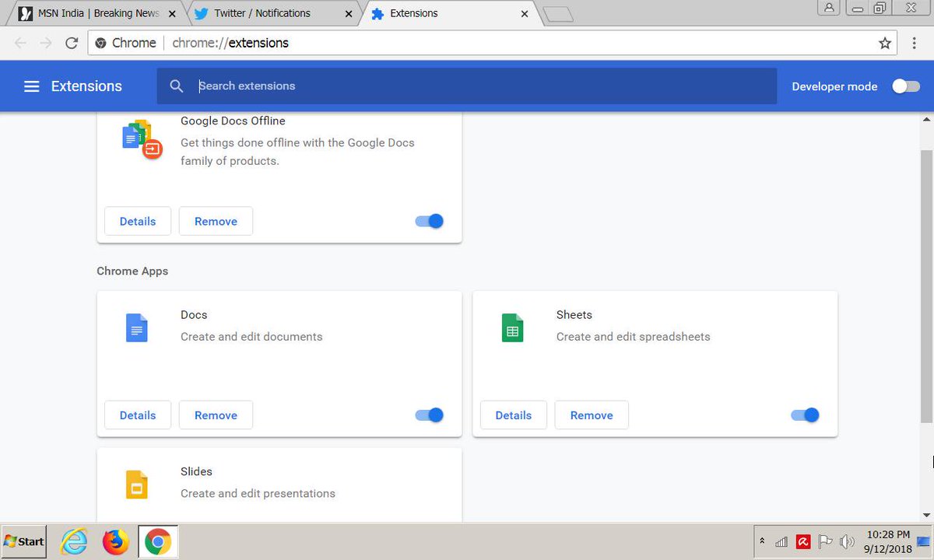The width and height of the screenshot is (934, 560).
Task: Reload the extensions page
Action: coord(72,43)
